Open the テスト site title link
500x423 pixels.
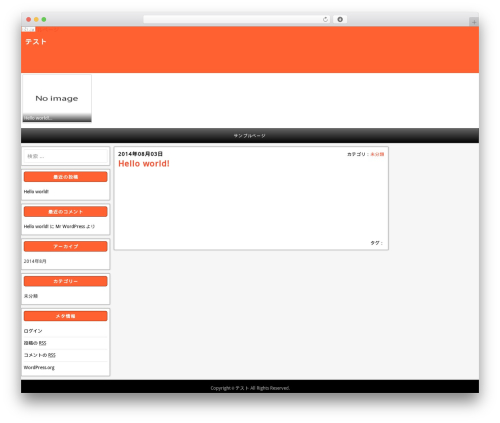pyautogui.click(x=36, y=42)
